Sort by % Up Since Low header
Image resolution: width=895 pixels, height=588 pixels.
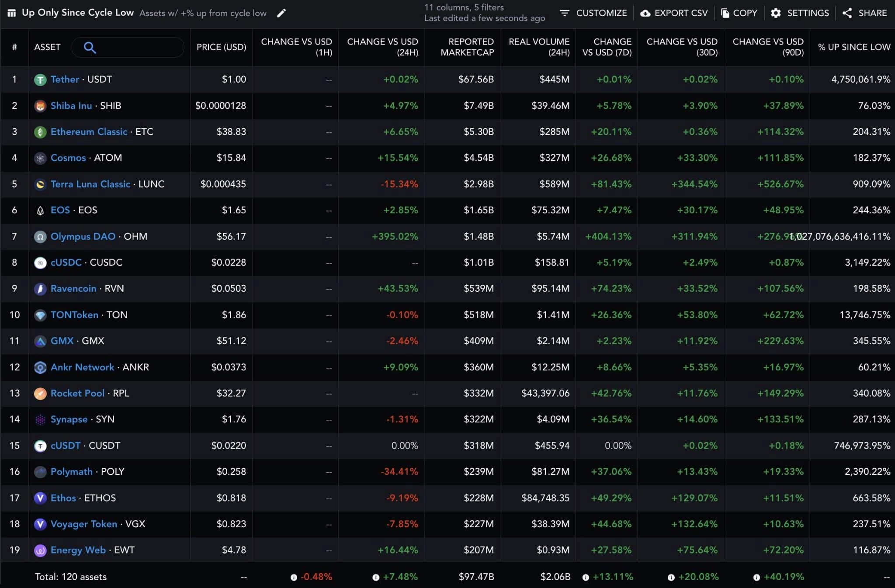[854, 47]
